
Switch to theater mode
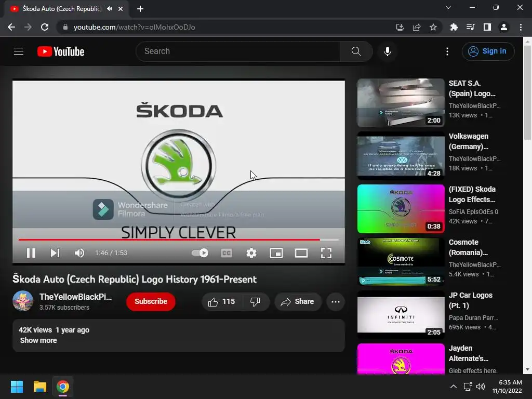[301, 253]
